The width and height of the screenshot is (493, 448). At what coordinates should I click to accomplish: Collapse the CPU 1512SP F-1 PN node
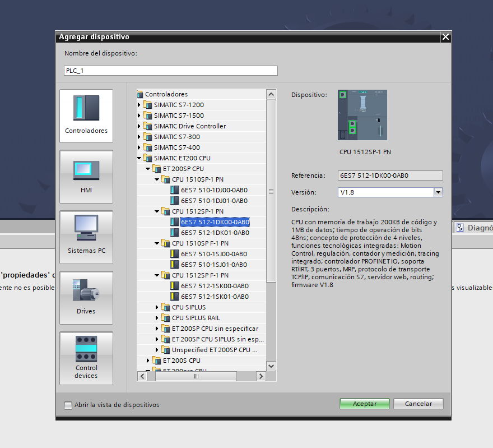click(157, 275)
